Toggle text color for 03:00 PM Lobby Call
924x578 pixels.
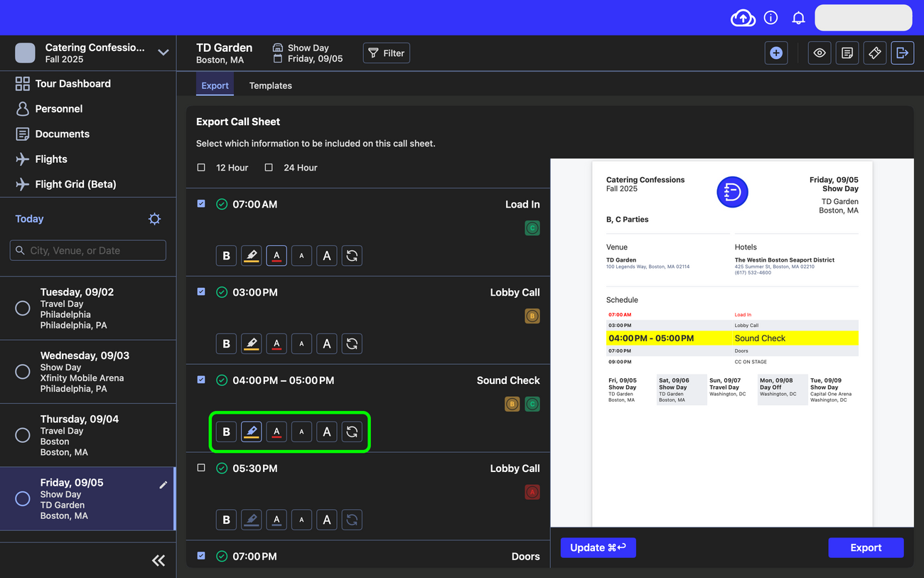point(276,344)
